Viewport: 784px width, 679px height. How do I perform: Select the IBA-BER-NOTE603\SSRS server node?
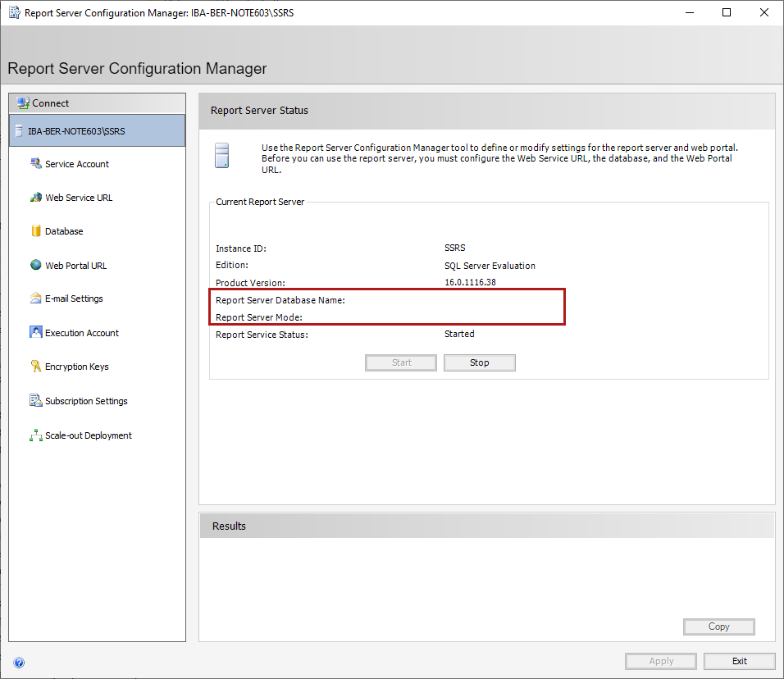click(76, 131)
